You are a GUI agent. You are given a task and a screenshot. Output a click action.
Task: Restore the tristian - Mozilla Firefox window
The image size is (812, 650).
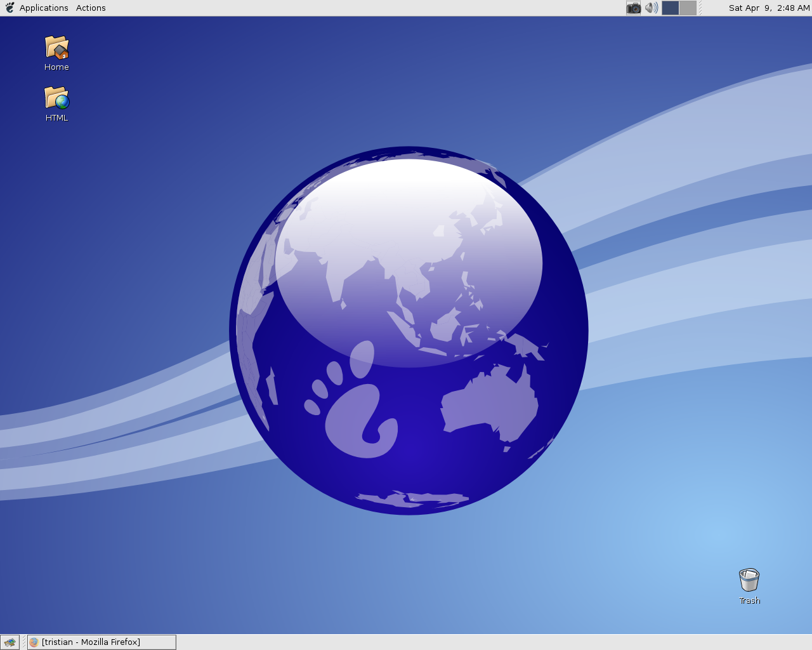101,642
